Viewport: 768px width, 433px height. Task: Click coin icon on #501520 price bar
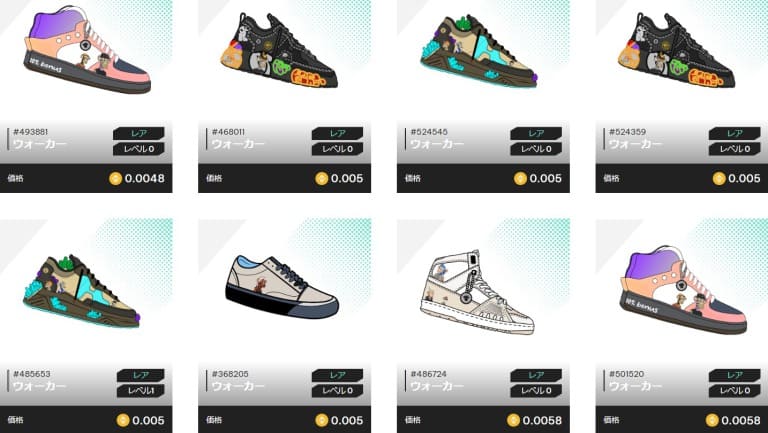[x=712, y=420]
